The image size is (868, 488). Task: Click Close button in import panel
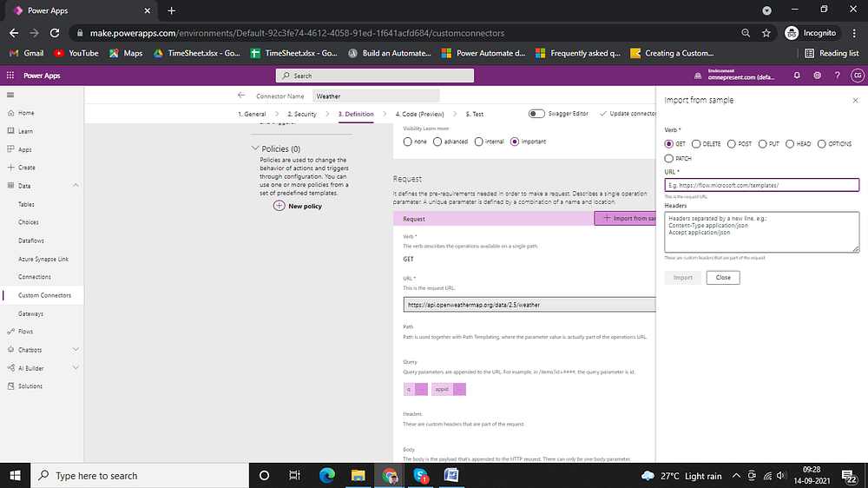coord(723,278)
